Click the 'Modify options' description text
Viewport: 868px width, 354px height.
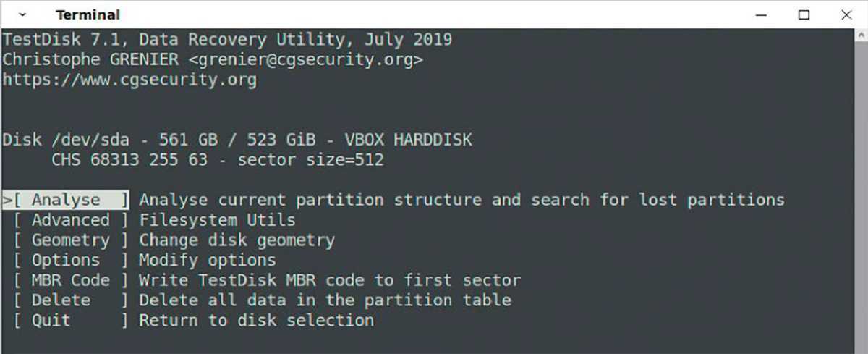tap(207, 260)
